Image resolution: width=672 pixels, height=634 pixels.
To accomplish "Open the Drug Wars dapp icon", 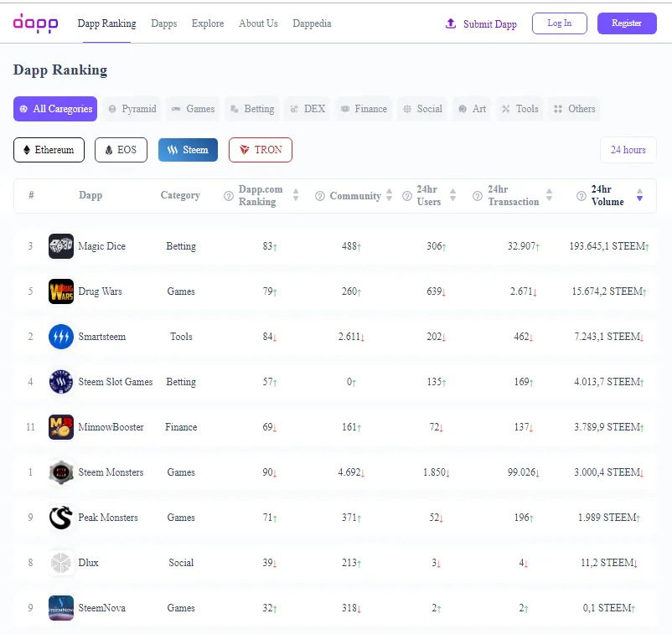I will (x=61, y=291).
